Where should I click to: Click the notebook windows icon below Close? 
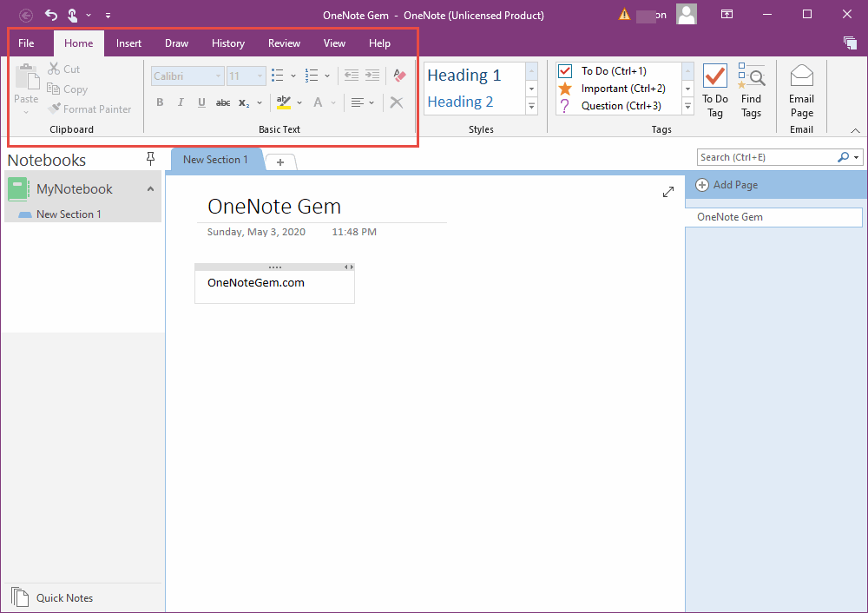[850, 43]
